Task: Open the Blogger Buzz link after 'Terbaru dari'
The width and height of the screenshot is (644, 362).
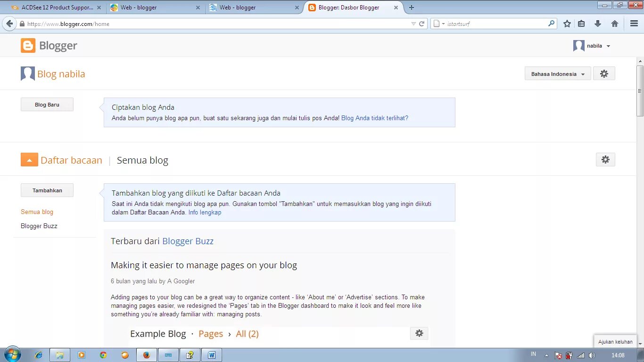Action: [x=188, y=241]
